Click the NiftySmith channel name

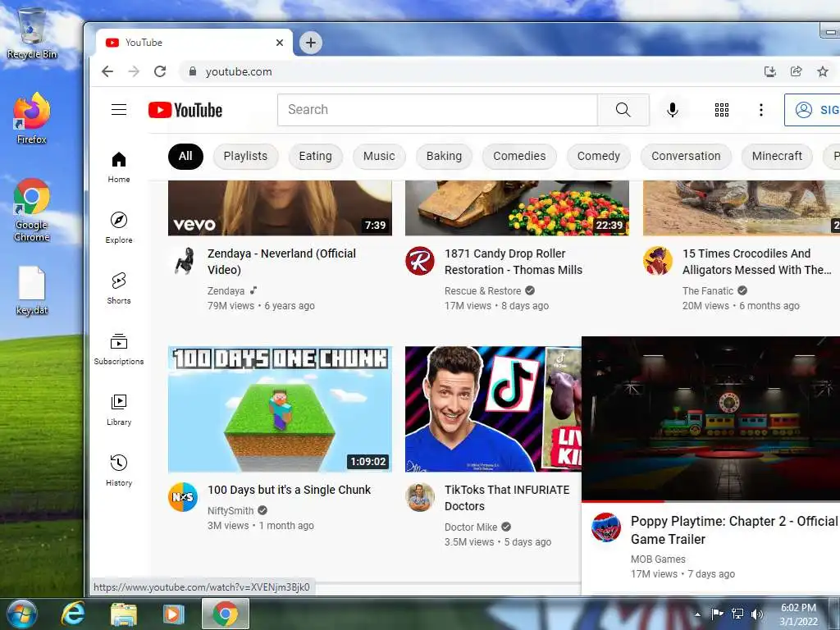pos(231,510)
